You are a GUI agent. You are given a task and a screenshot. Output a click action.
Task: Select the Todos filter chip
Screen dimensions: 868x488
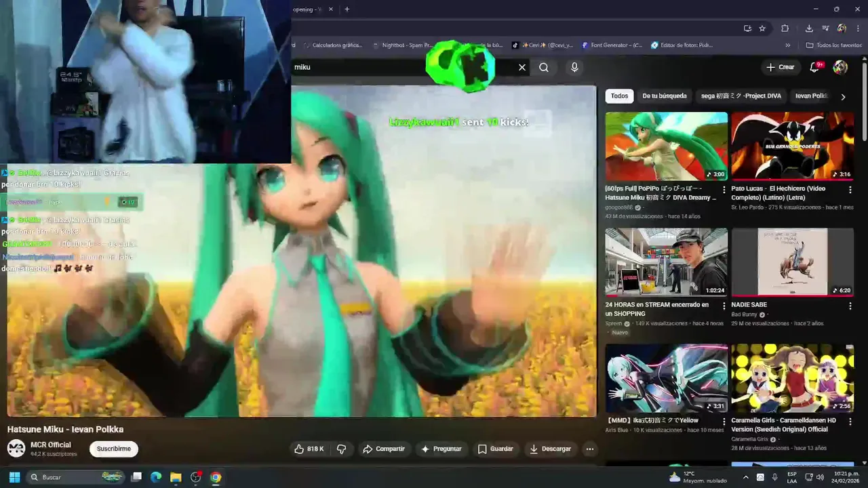(620, 96)
